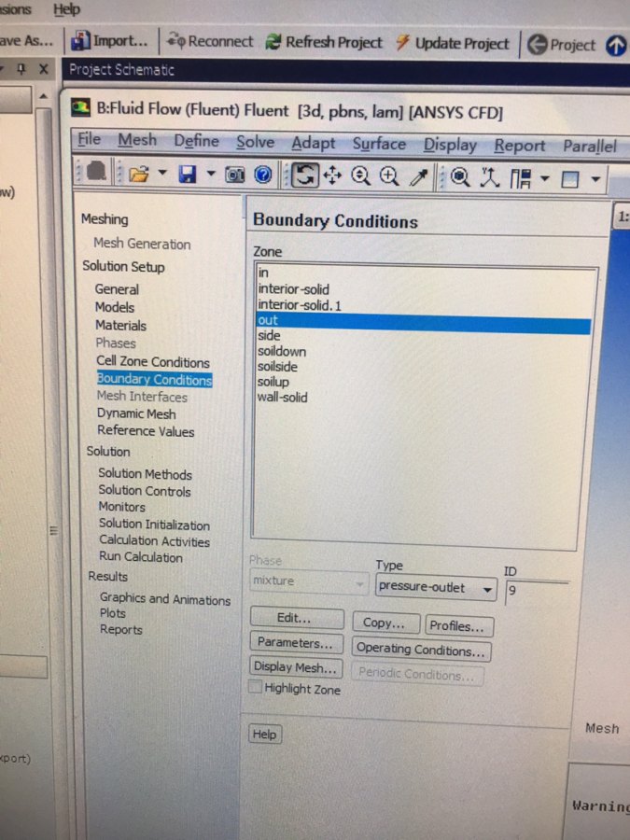Image resolution: width=630 pixels, height=840 pixels.
Task: Click the Fluent application logo icon
Action: tap(80, 107)
